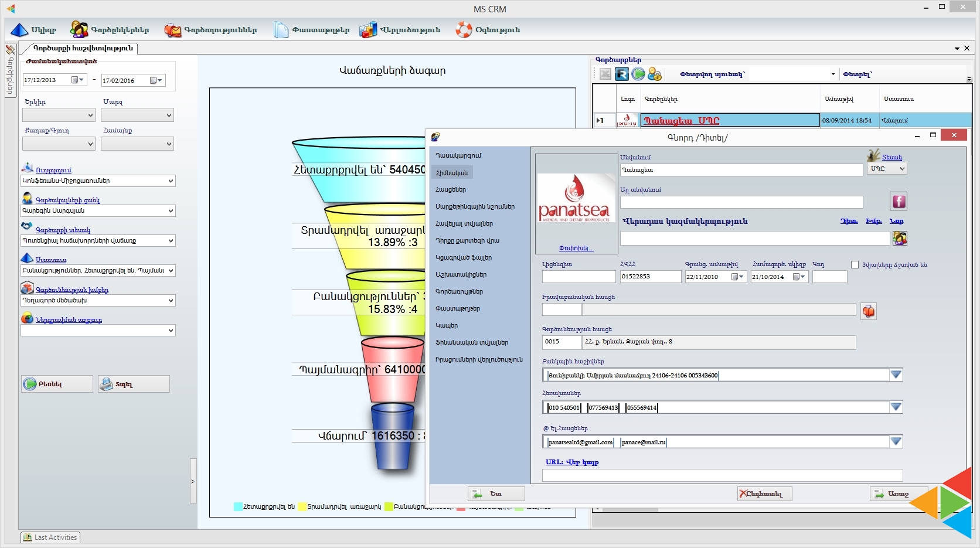Click the blue R report icon
Screen dimensions: 980x548
point(622,74)
